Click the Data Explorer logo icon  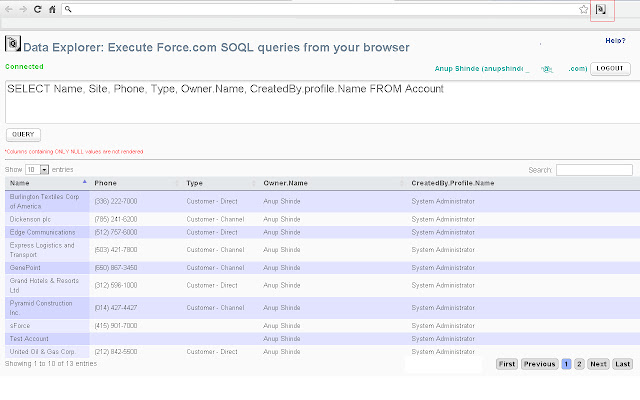pyautogui.click(x=13, y=43)
